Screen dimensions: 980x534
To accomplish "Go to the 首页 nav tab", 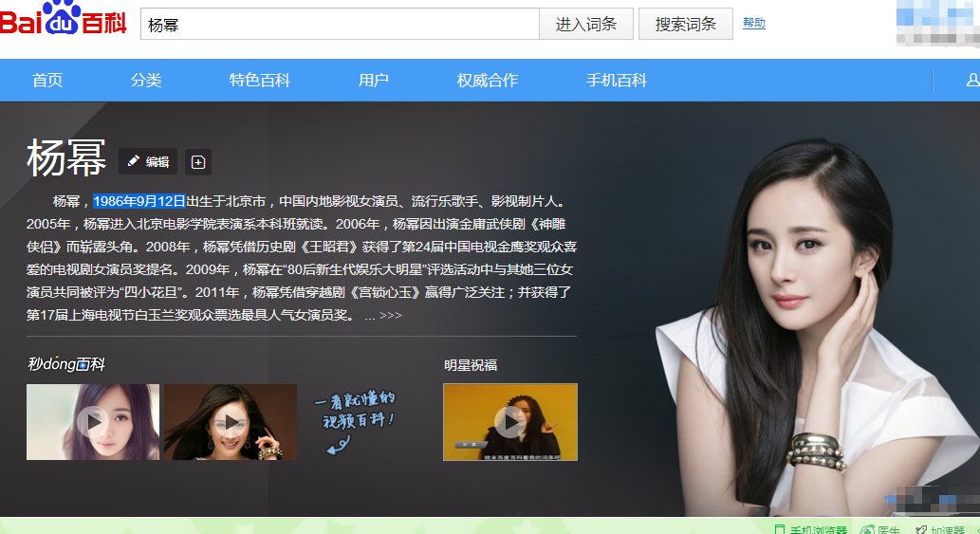I will 47,80.
